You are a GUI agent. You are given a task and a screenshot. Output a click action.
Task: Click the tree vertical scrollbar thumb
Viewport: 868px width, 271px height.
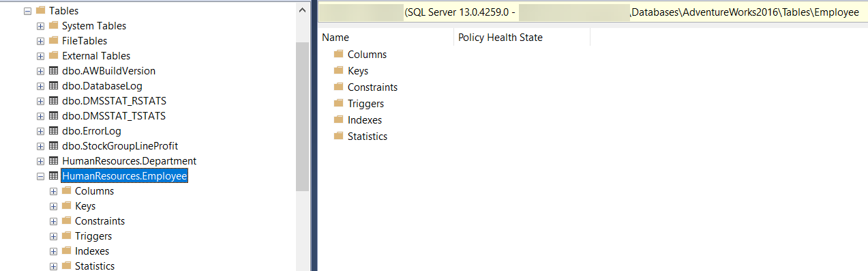(302, 117)
